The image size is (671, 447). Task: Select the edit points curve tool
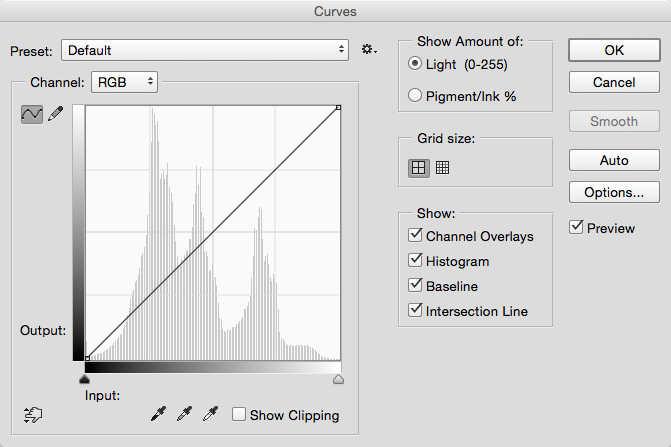[x=32, y=114]
